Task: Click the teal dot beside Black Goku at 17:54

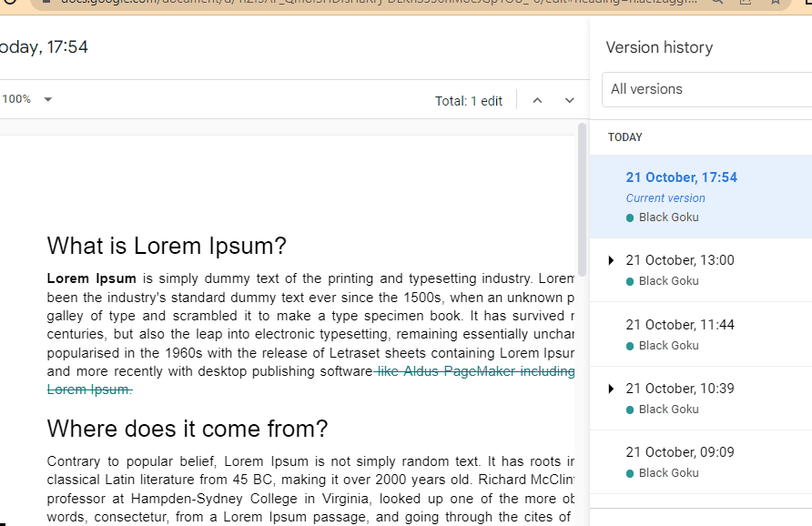Action: point(630,218)
